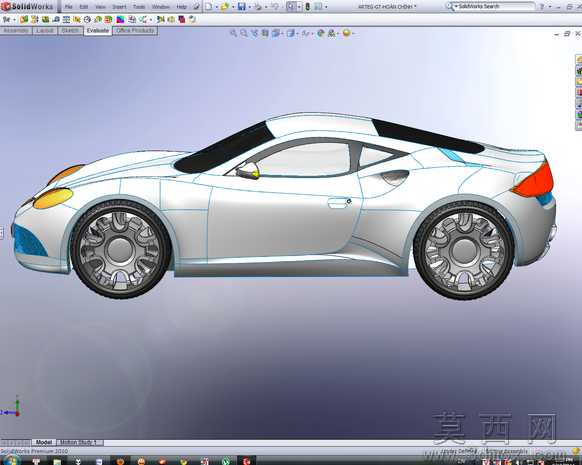Click the Zoom to Fit icon
The image size is (582, 465).
(x=233, y=33)
